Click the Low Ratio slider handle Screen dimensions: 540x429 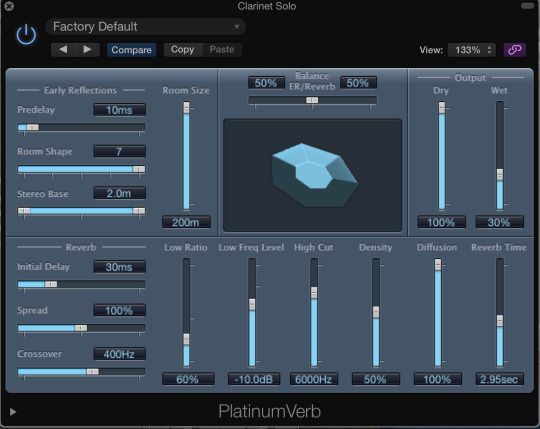pyautogui.click(x=186, y=339)
